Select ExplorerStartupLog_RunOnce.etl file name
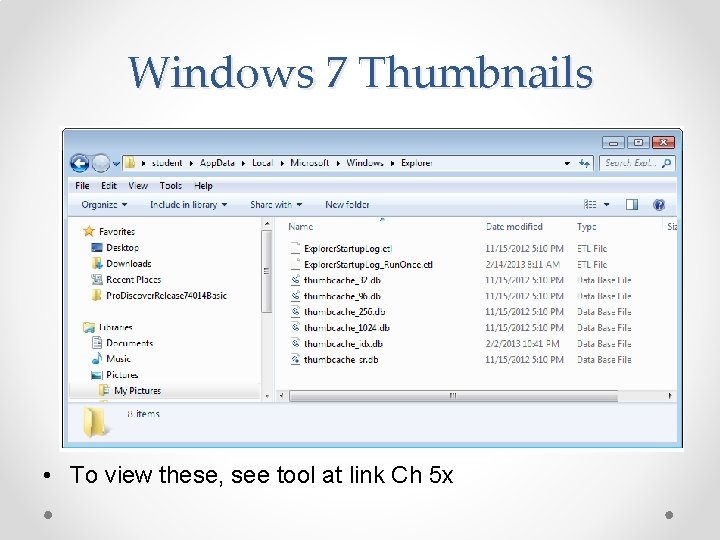Screen dimensions: 720x540 [x=368, y=264]
